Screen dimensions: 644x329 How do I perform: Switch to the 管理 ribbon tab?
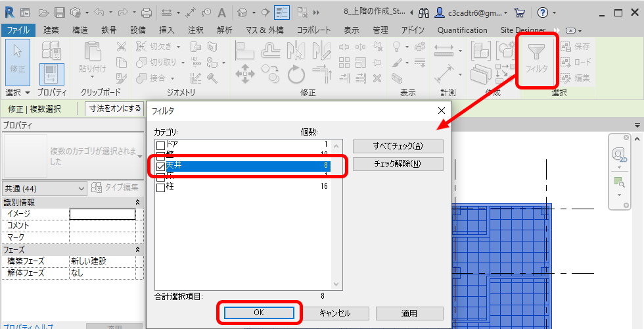point(380,30)
